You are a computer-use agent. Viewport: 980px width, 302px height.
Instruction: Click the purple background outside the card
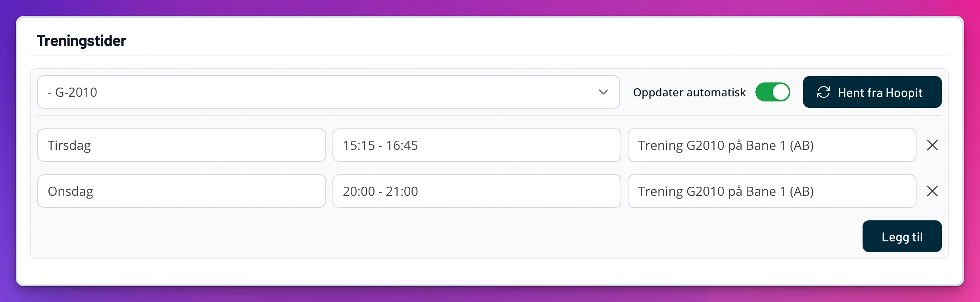tap(490, 293)
